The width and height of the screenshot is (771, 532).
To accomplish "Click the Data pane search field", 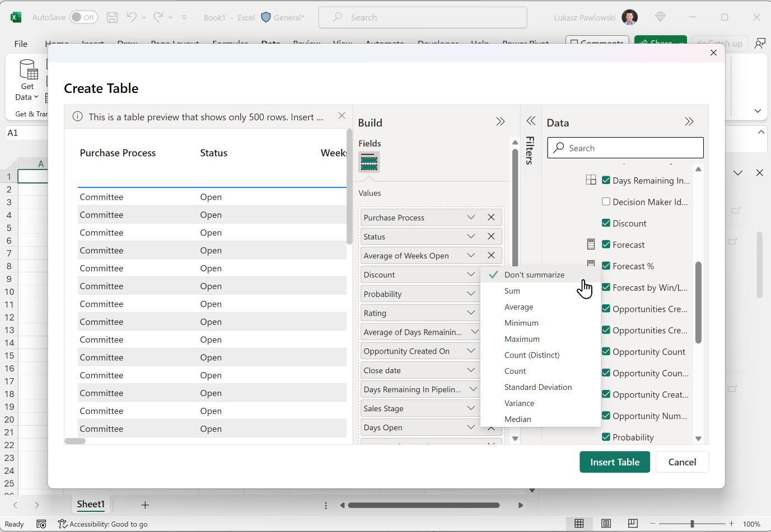I will (x=625, y=148).
